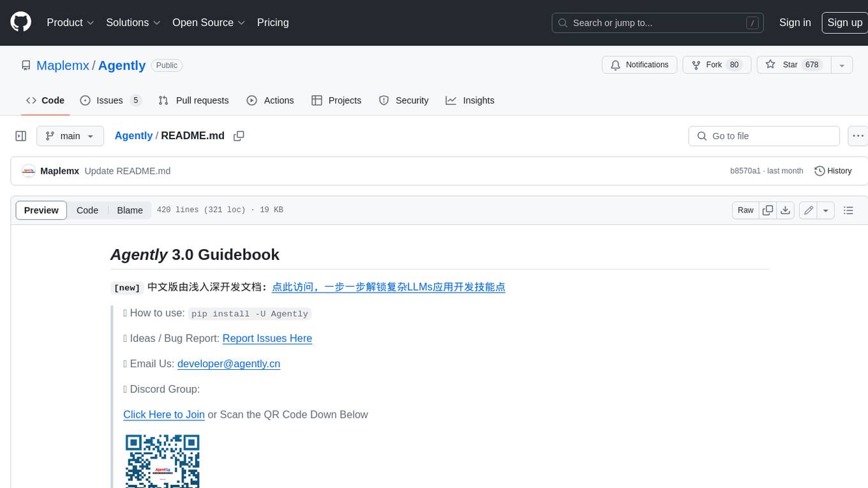Switch to Blame view
Viewport: 868px width, 488px height.
click(130, 210)
